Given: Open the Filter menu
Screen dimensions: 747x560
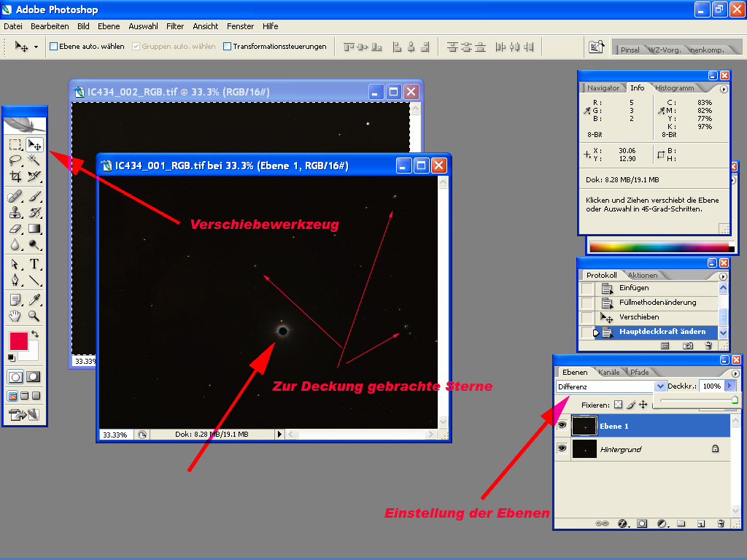Looking at the screenshot, I should pyautogui.click(x=175, y=26).
